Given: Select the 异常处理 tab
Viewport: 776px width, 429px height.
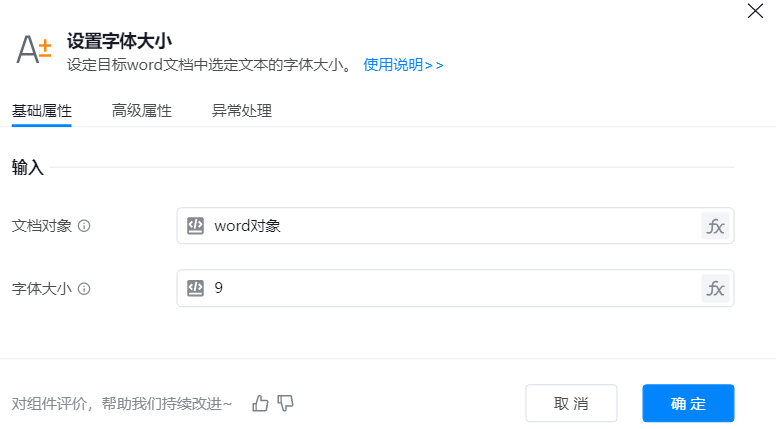Looking at the screenshot, I should click(241, 111).
